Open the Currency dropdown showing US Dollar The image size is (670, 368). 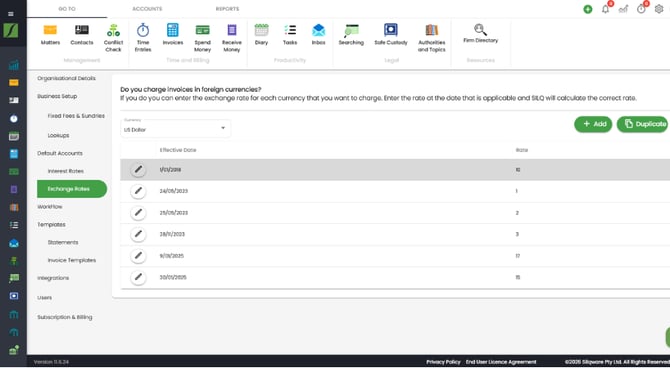176,128
